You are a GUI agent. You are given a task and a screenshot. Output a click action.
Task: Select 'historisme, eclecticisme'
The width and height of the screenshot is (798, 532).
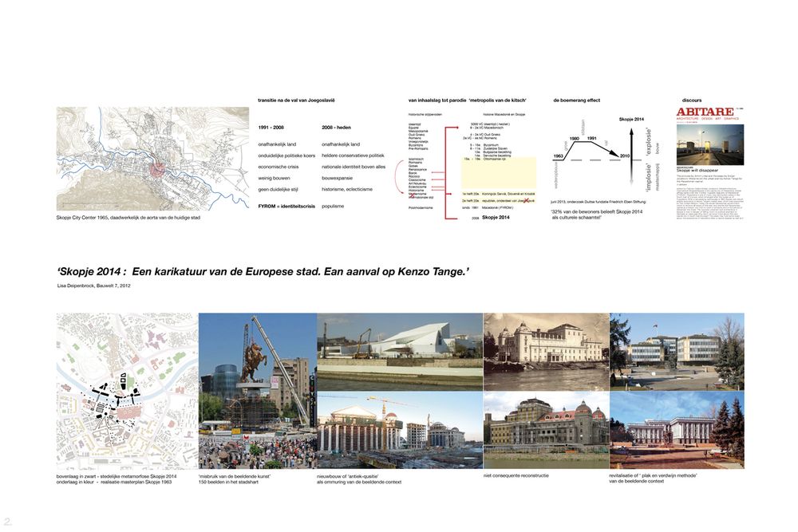point(347,189)
